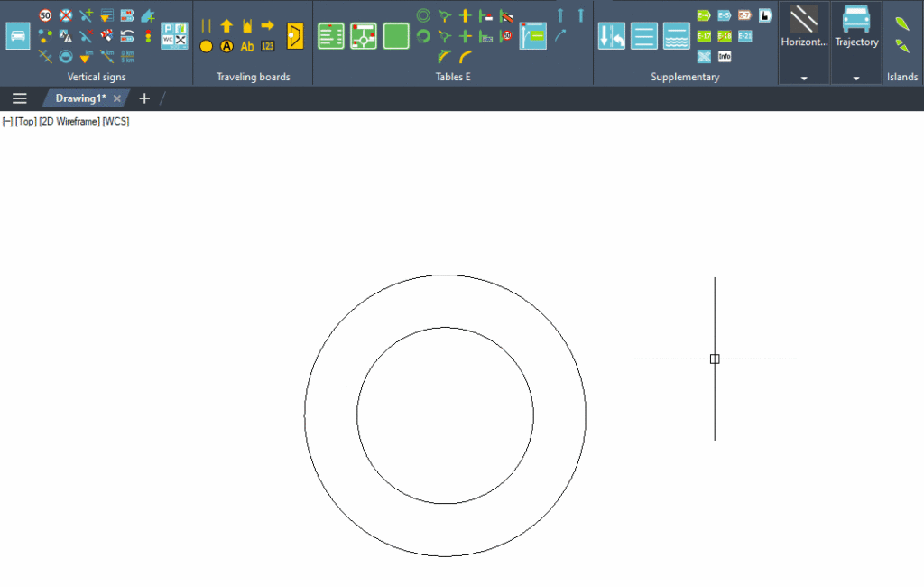Choose the yellow 'Ab' text board icon
The width and height of the screenshot is (924, 587).
(x=247, y=46)
